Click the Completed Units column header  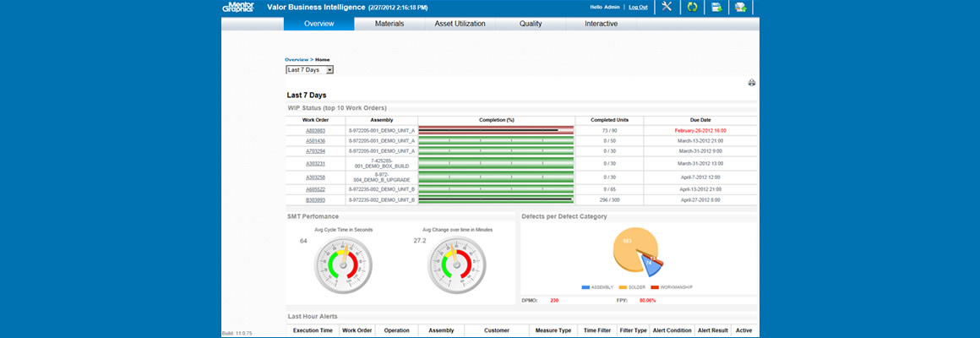point(609,120)
